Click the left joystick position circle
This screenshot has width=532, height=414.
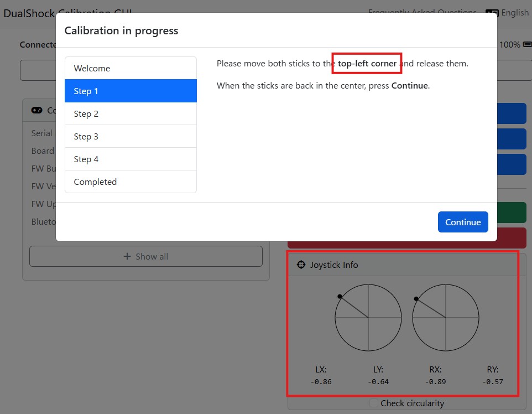point(368,318)
